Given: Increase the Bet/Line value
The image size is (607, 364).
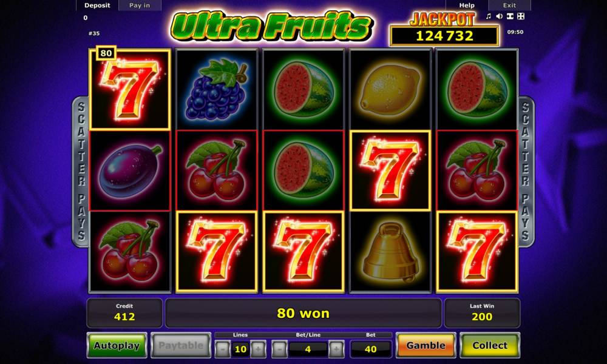Looking at the screenshot, I should coord(336,349).
